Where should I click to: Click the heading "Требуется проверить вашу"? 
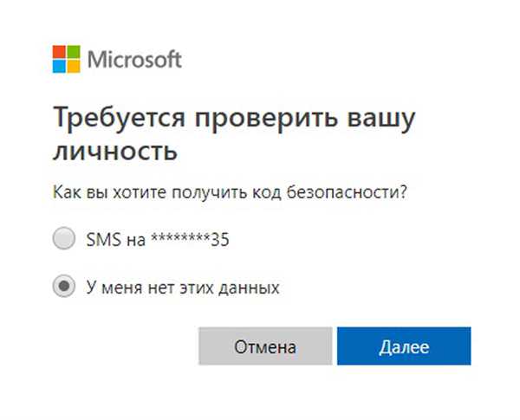(x=234, y=119)
